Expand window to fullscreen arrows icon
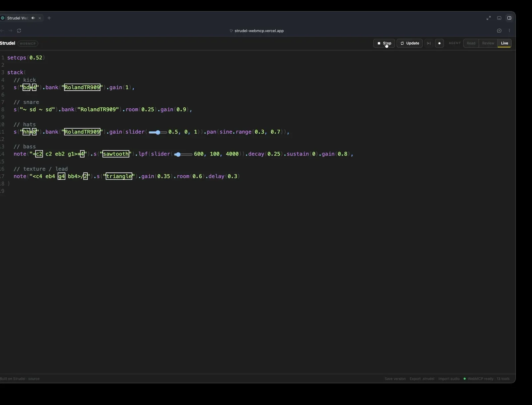This screenshot has width=532, height=405. point(488,18)
